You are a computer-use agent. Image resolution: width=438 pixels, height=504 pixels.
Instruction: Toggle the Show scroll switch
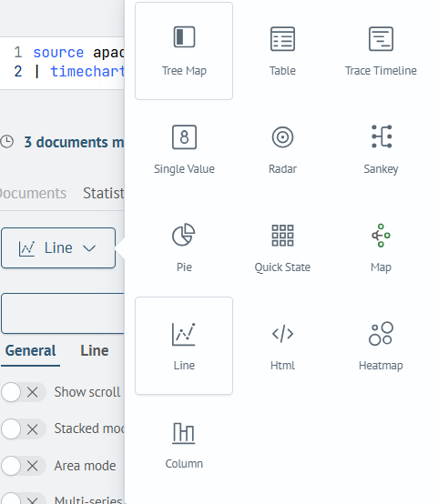23,392
